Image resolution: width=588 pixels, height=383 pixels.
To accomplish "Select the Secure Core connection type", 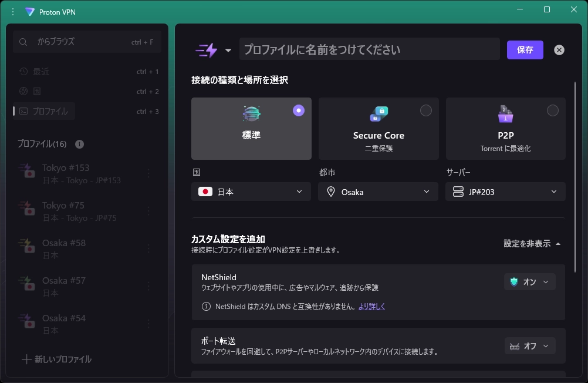I will [x=379, y=129].
